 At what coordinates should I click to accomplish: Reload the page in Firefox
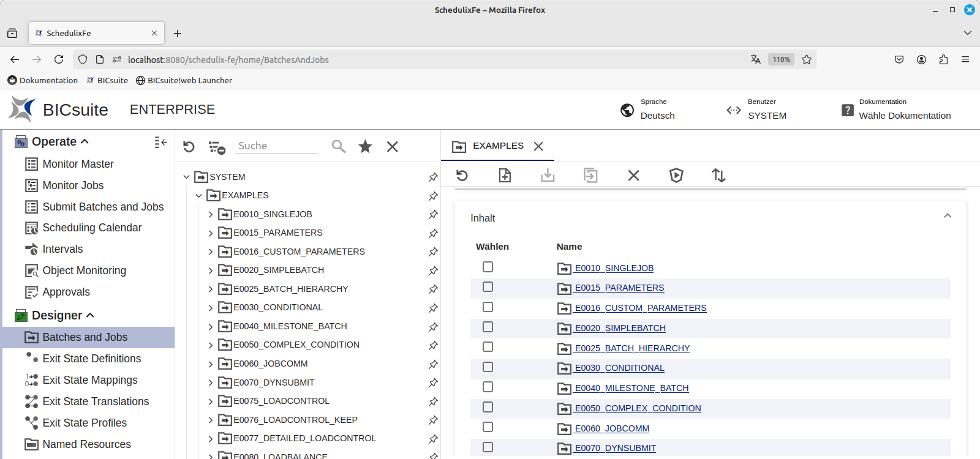[x=59, y=59]
